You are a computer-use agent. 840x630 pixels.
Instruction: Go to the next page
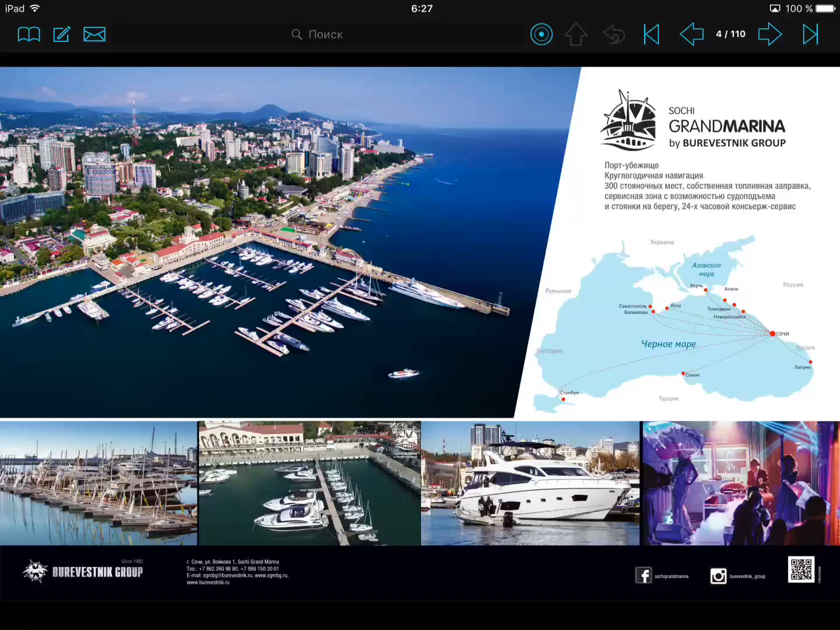[769, 34]
